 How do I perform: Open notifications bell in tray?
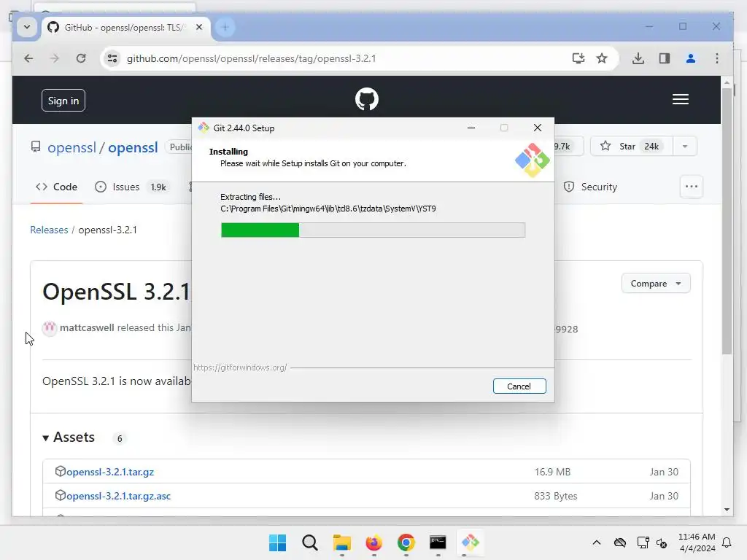[727, 542]
